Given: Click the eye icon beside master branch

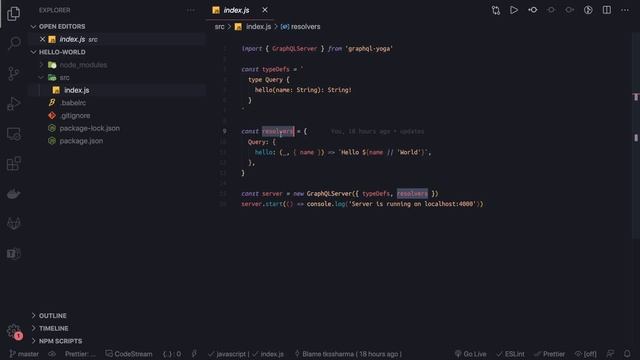Looking at the screenshot, I should (x=52, y=354).
